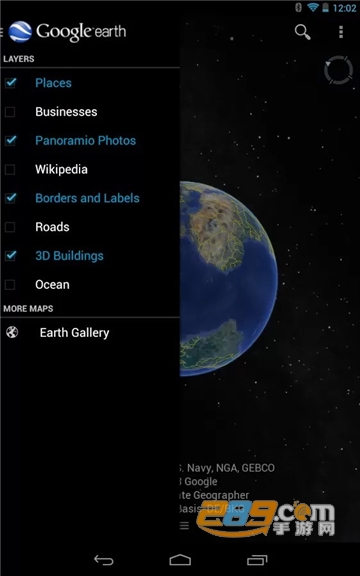
Task: Tap the globe on the map view
Action: click(x=228, y=278)
